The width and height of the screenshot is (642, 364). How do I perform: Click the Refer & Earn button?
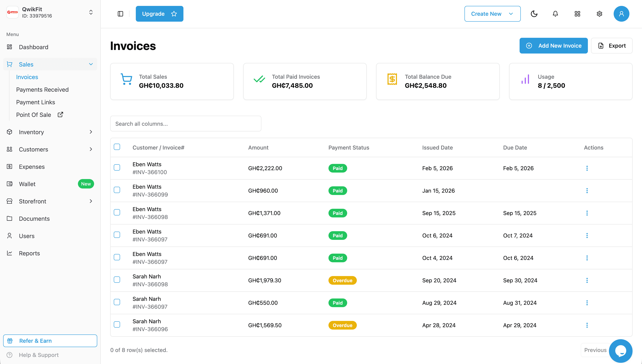tap(50, 341)
